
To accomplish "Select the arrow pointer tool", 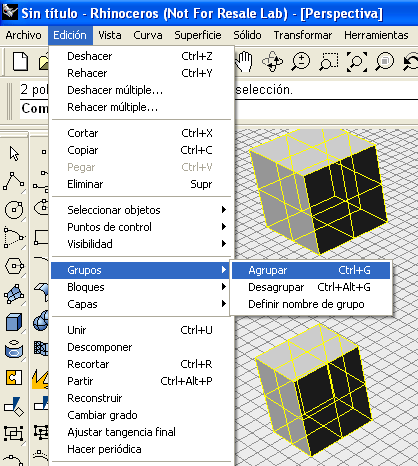I will (14, 154).
